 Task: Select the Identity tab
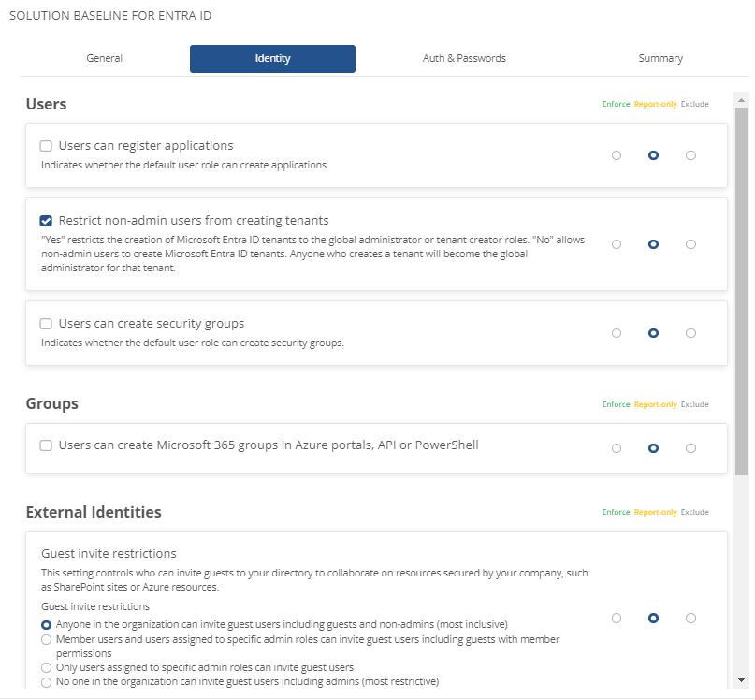[272, 58]
